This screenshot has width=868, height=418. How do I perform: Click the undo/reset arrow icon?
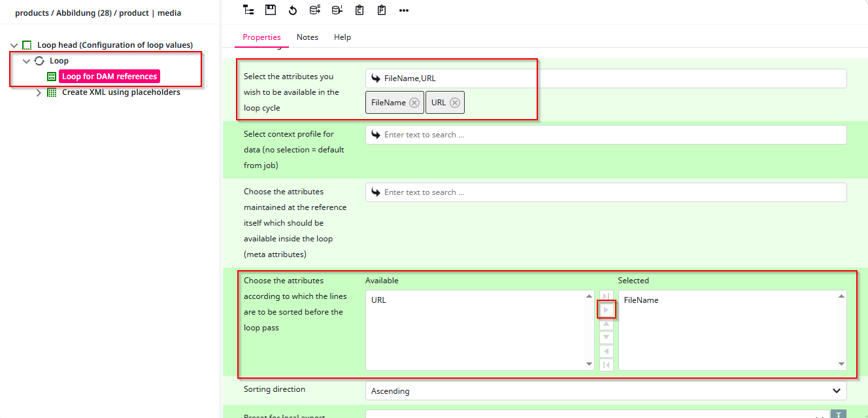point(293,10)
